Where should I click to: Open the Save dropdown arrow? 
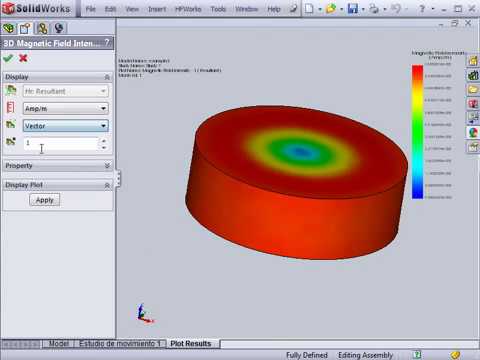[363, 9]
